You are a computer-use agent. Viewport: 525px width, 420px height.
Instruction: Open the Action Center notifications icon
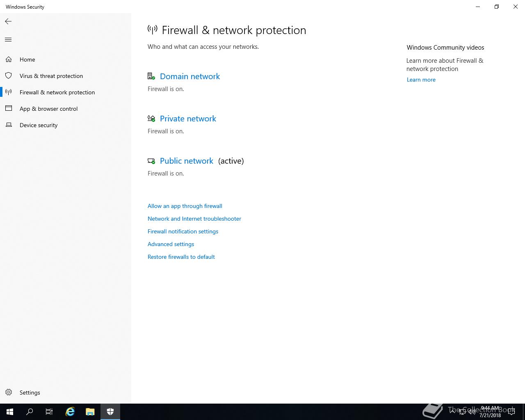(x=511, y=412)
